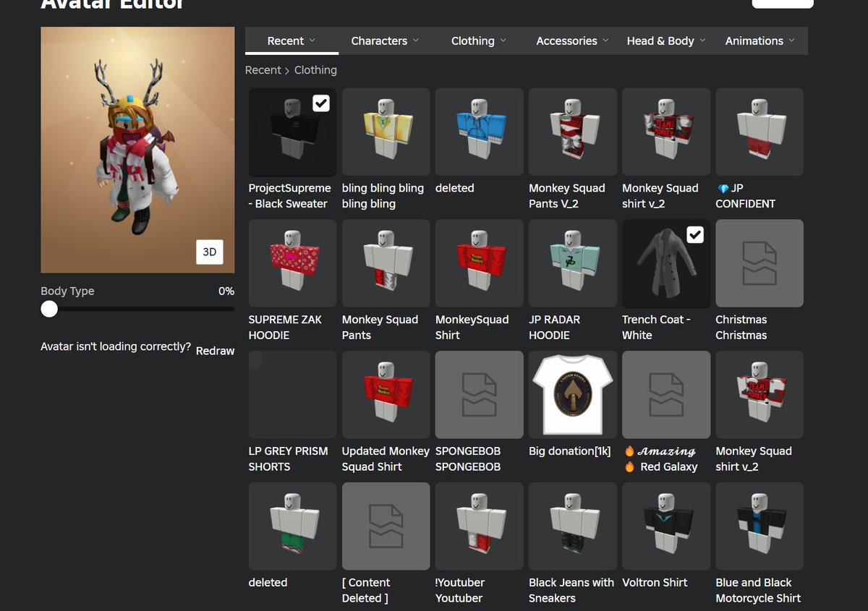This screenshot has width=868, height=611.
Task: Select the Voltron Shirt thumbnail
Action: tap(666, 527)
